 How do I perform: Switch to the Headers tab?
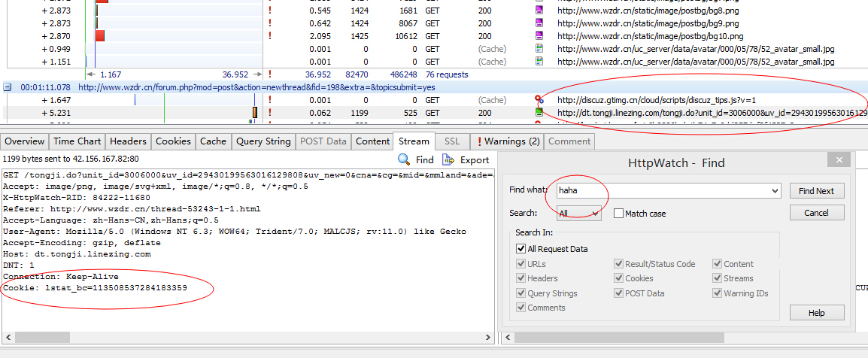(128, 141)
